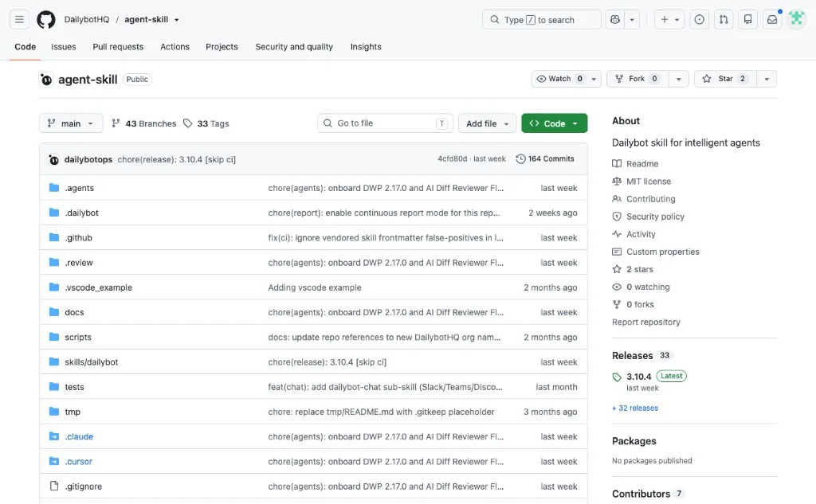Click the .gitignore file icon
Image resolution: width=816 pixels, height=504 pixels.
pos(54,486)
